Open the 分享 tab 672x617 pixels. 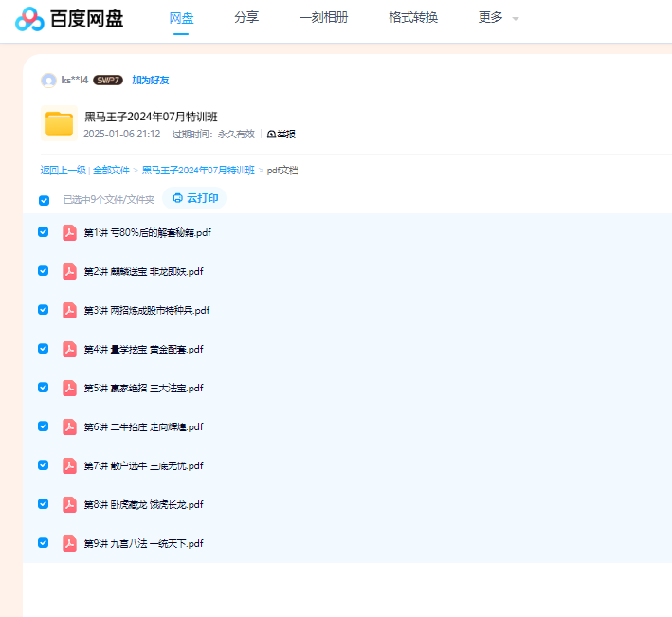point(246,18)
